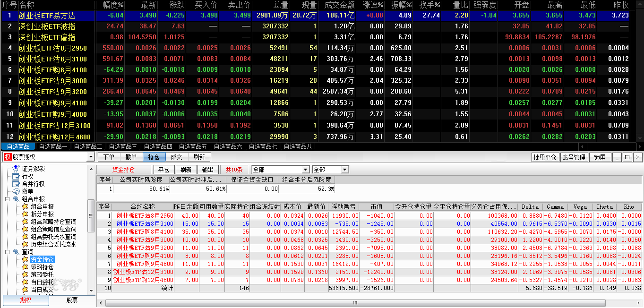644x308 pixels.
Task: Click the 组合拆分后风险度 column header
Action: point(307,180)
